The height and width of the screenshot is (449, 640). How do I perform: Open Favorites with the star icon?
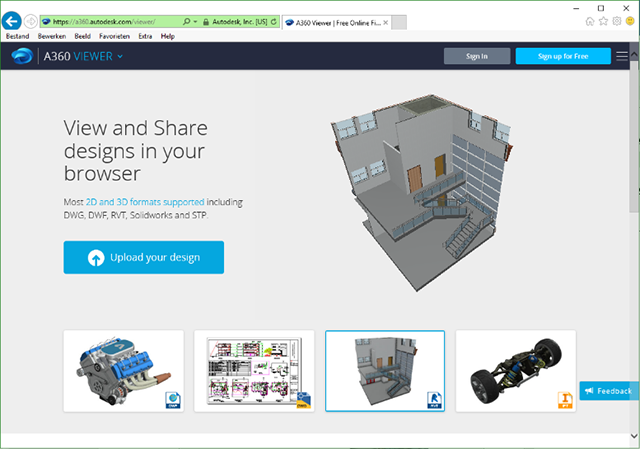point(603,21)
